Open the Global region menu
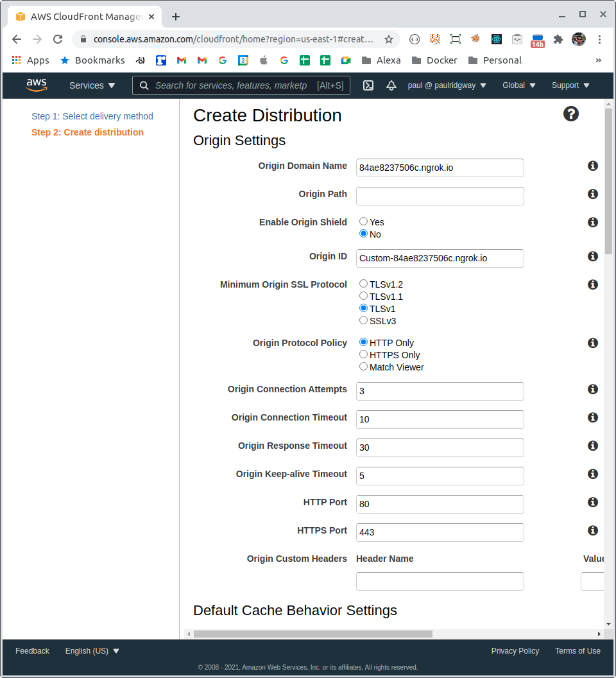Screen dimensions: 616x678 518,85
